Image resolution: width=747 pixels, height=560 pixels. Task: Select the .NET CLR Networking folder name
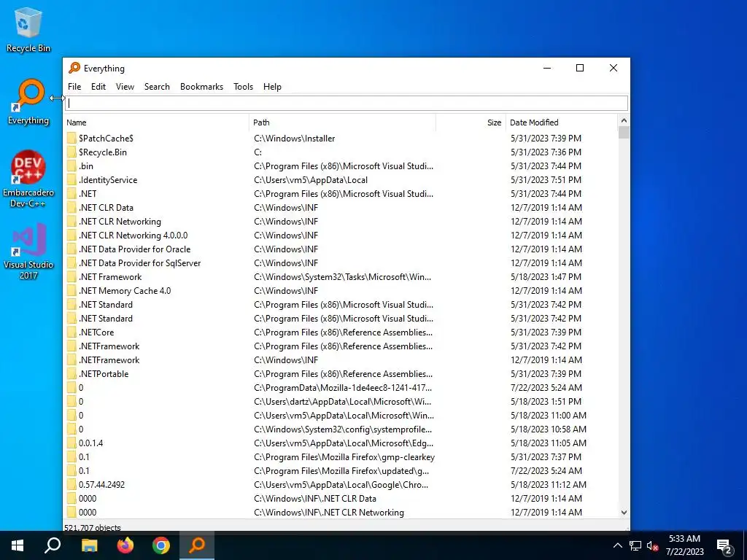[x=120, y=222]
